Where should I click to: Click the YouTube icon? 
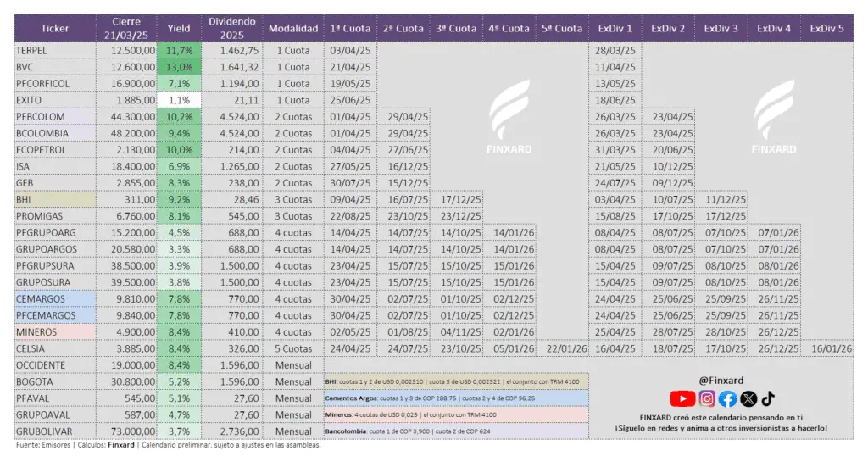pos(682,398)
